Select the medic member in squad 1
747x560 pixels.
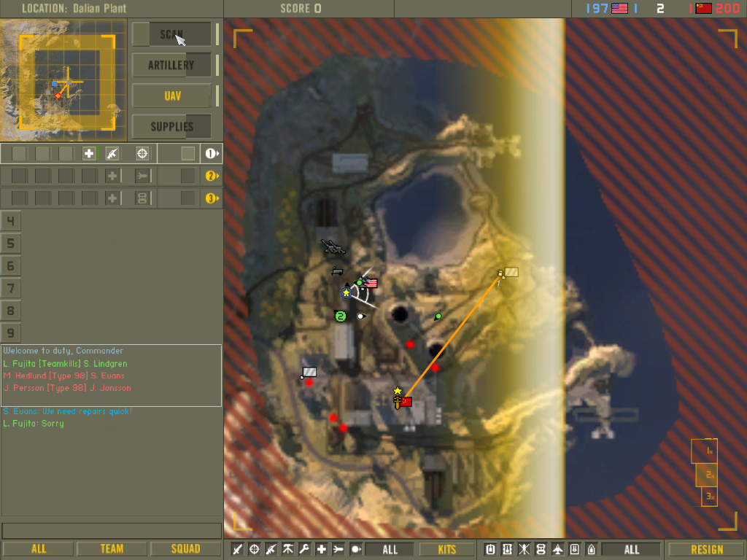point(89,153)
